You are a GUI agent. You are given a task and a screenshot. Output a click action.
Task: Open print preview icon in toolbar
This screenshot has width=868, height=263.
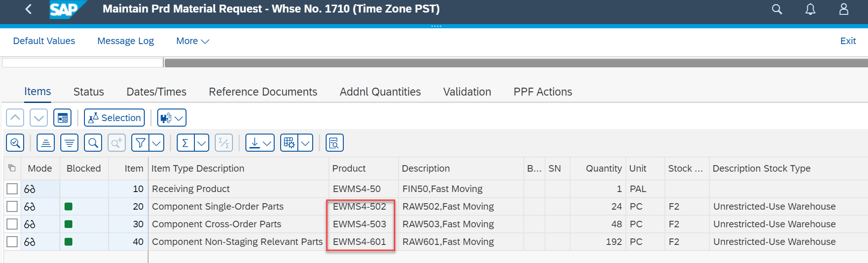pyautogui.click(x=334, y=143)
